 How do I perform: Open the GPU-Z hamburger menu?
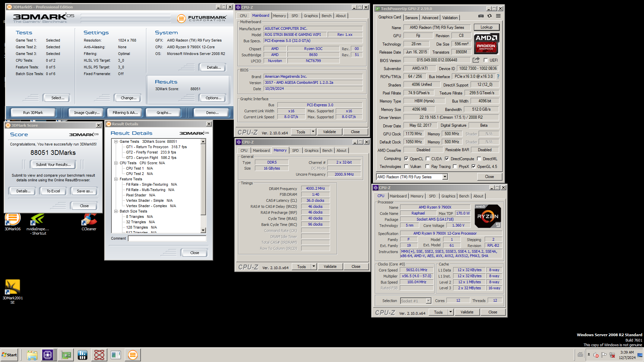[x=498, y=16]
